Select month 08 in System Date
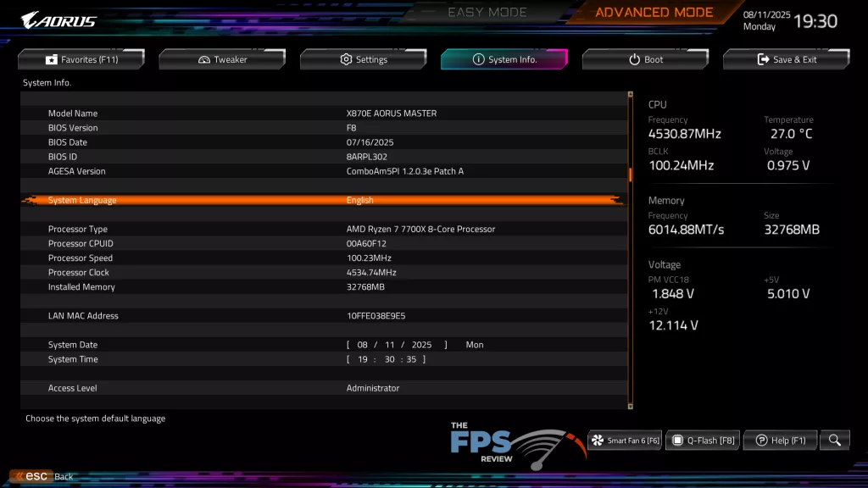The image size is (868, 488). coord(362,345)
